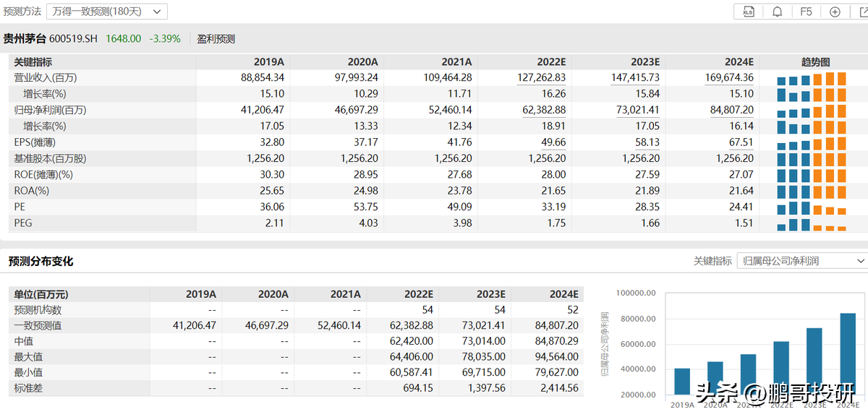
Task: Click the 营业收入(百万) row label
Action: (46, 78)
